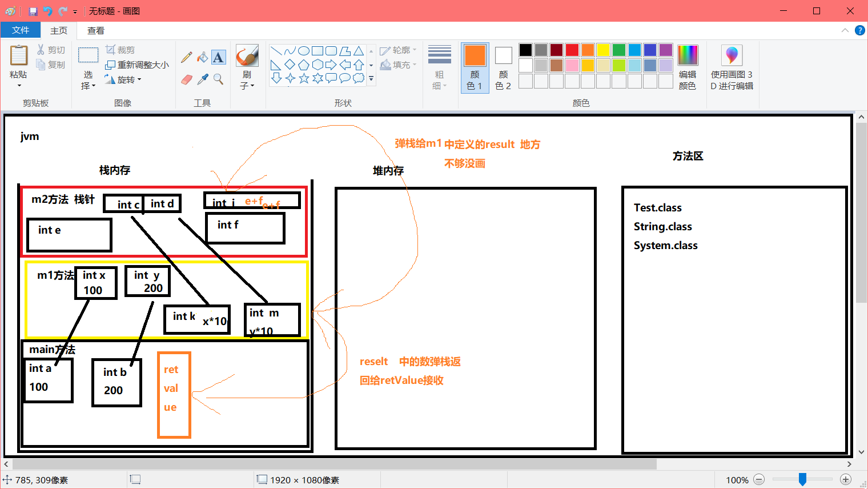Click the 裁剪 crop button
The image size is (868, 489).
click(x=120, y=50)
